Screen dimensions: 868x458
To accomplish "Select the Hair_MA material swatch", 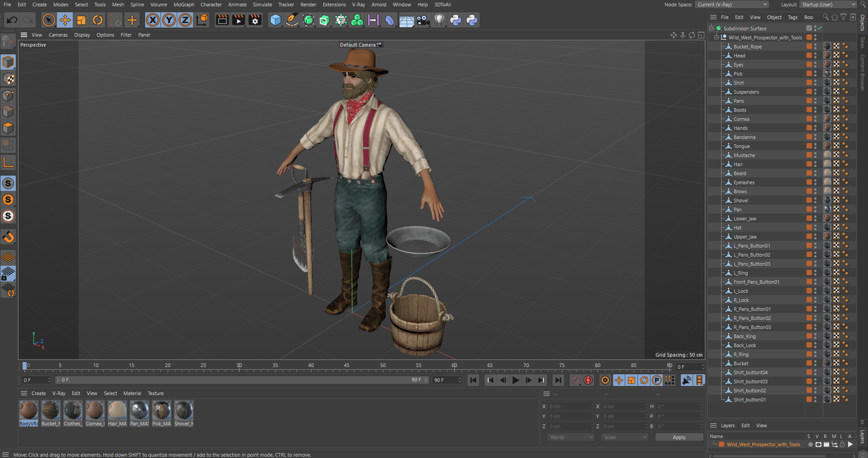I will pos(117,410).
